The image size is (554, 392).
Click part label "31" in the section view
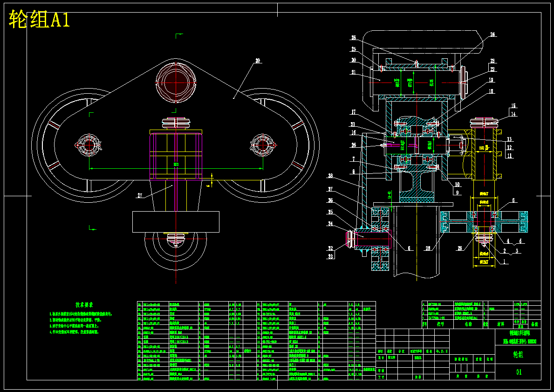tap(354, 124)
